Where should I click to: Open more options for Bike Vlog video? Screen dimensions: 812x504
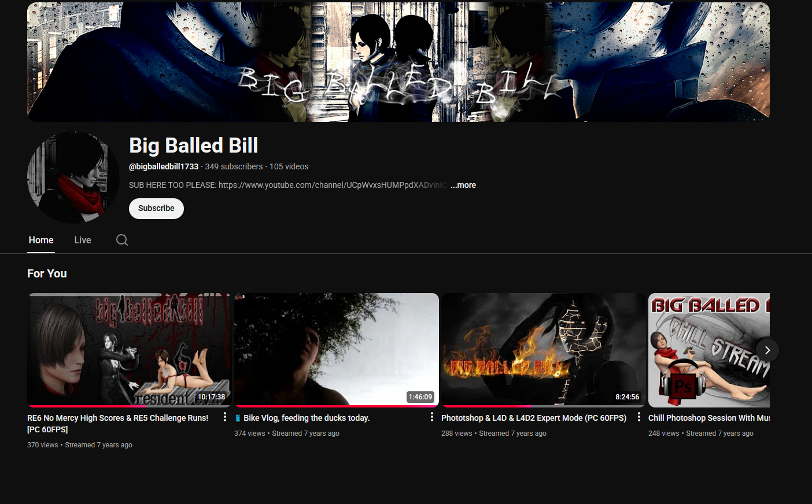coord(432,417)
